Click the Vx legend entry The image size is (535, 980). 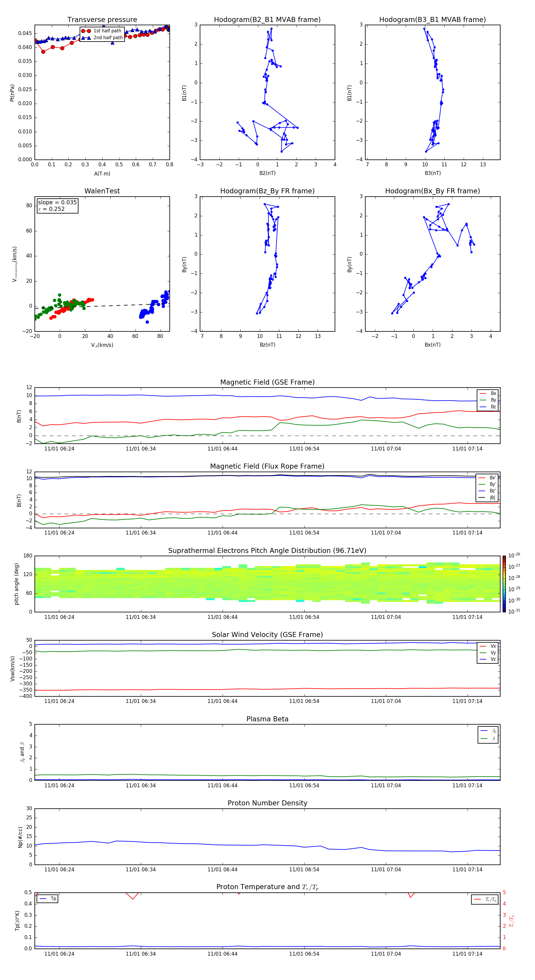(x=488, y=646)
